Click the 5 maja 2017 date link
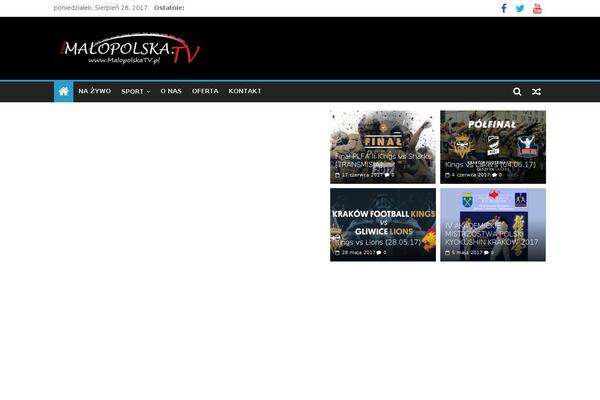This screenshot has width=600, height=400. tap(464, 253)
